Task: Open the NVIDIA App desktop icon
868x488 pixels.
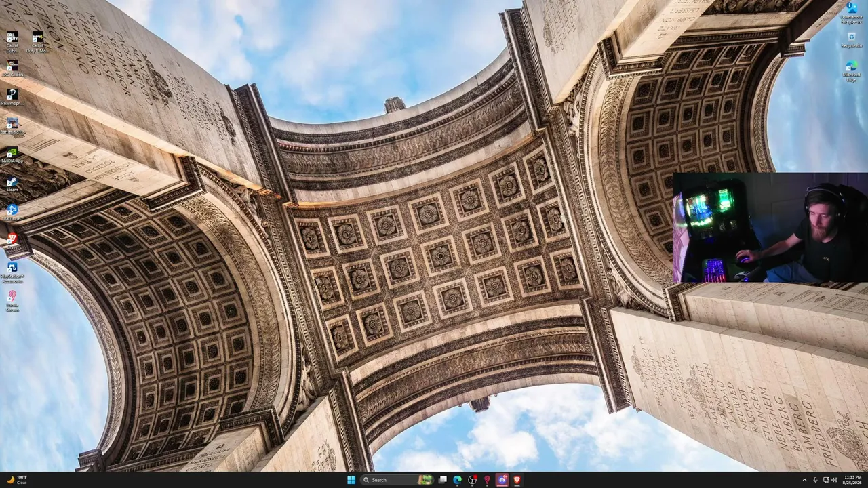Action: [12, 155]
